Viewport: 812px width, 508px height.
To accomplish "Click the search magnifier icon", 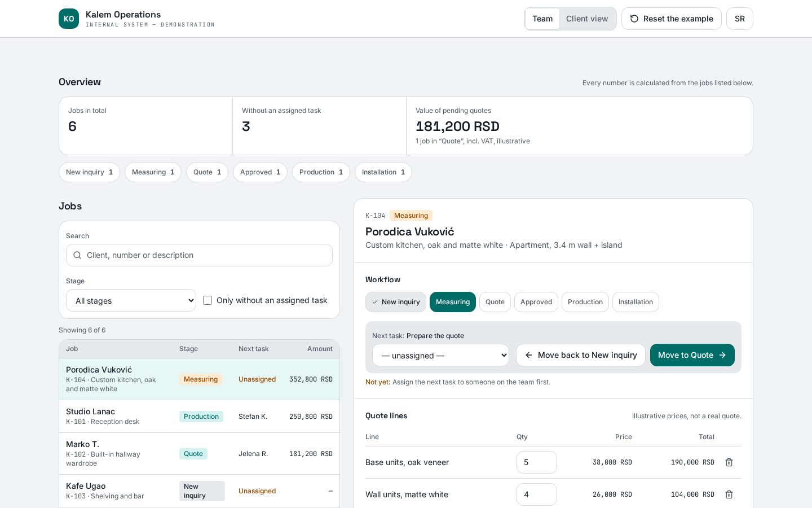I will pos(77,255).
